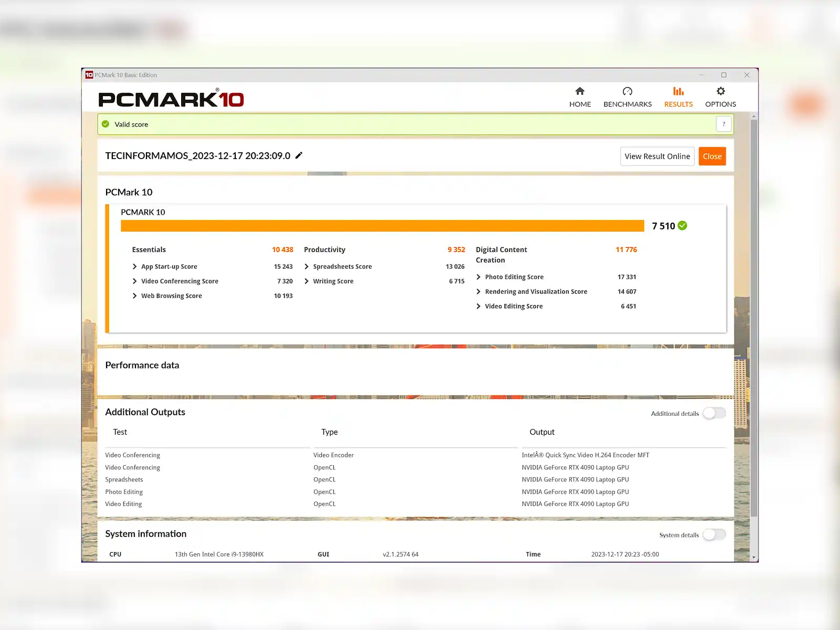Open Options gear icon
Viewport: 840px width, 630px height.
pos(720,91)
